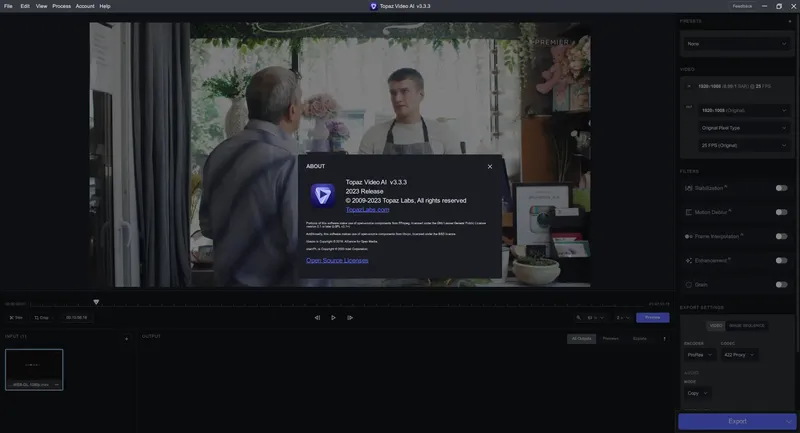800x433 pixels.
Task: Step forward one frame
Action: [350, 318]
